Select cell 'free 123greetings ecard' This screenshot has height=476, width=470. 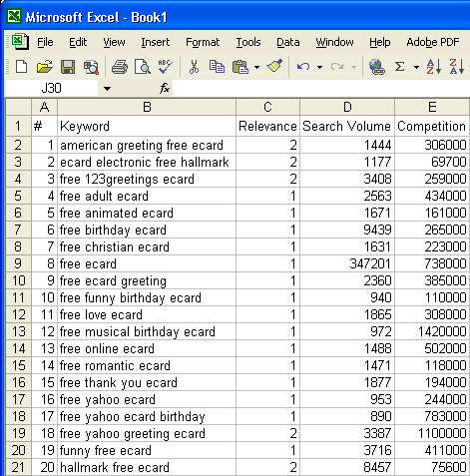(x=147, y=179)
